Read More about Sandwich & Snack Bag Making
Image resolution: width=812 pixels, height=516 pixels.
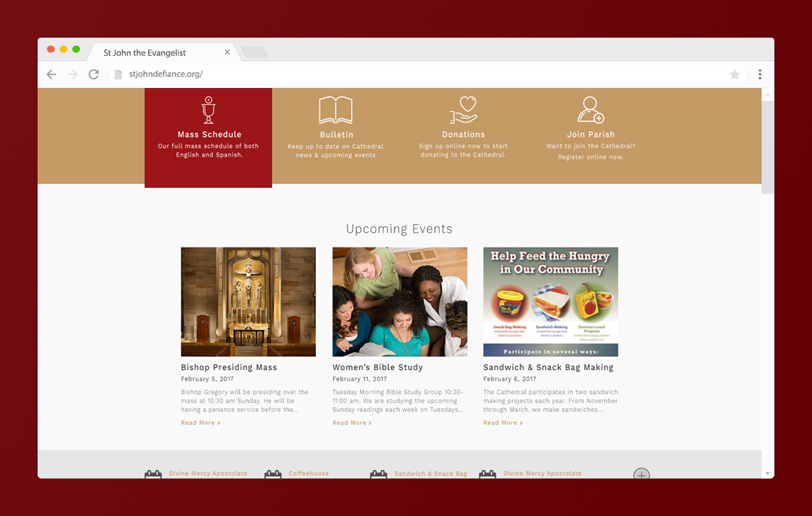pyautogui.click(x=503, y=423)
